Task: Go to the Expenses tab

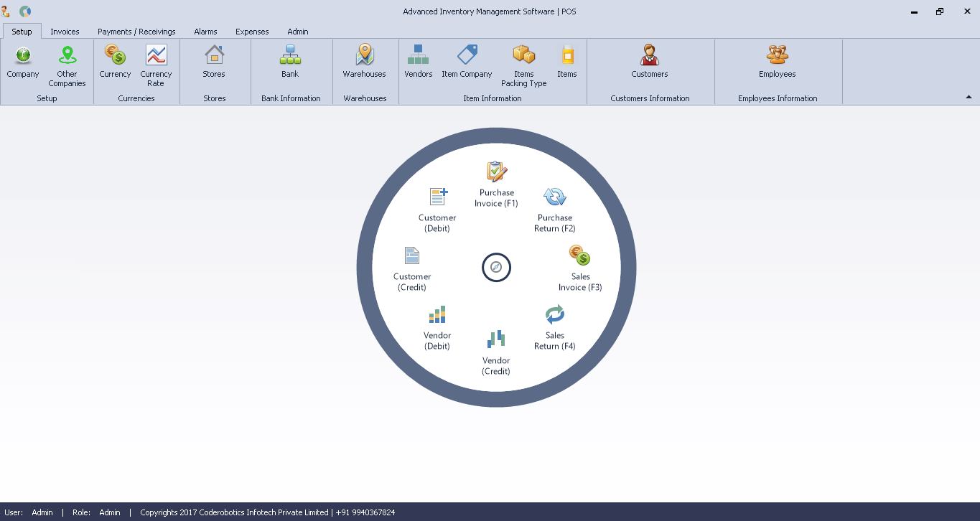Action: click(252, 32)
